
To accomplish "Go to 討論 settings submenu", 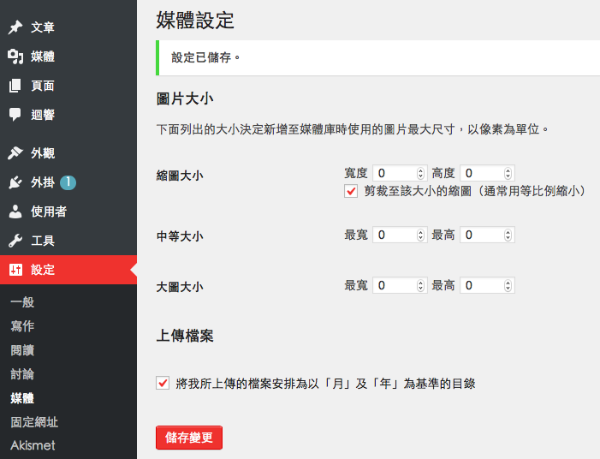I will point(22,374).
